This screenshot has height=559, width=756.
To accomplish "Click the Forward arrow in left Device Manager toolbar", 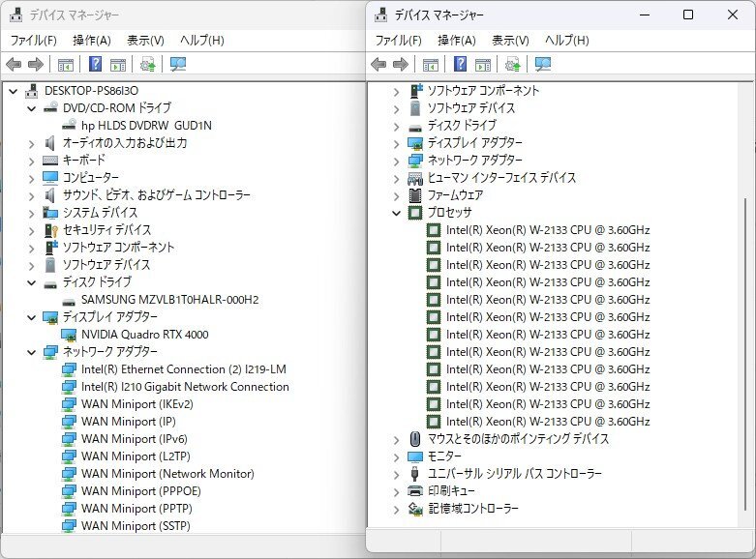I will click(x=36, y=64).
